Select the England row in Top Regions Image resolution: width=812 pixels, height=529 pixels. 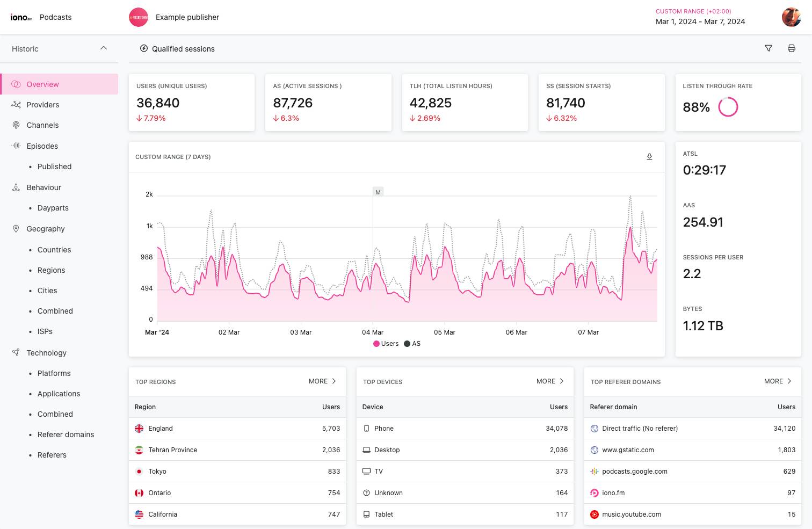[237, 429]
